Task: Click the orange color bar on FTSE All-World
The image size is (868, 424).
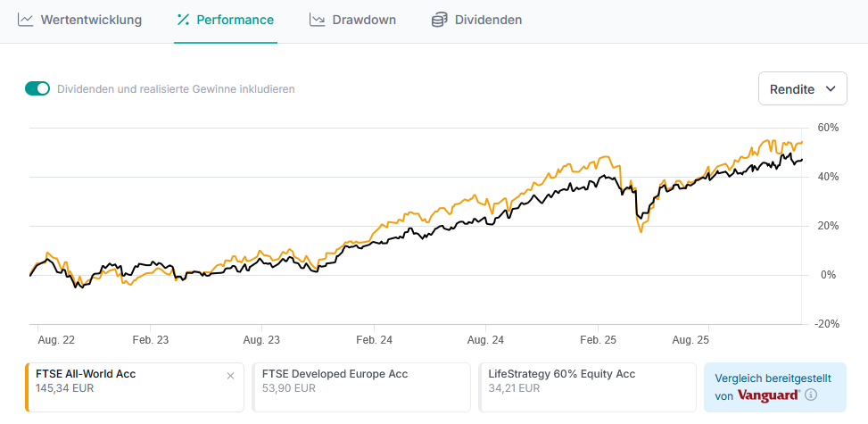Action: (27, 387)
